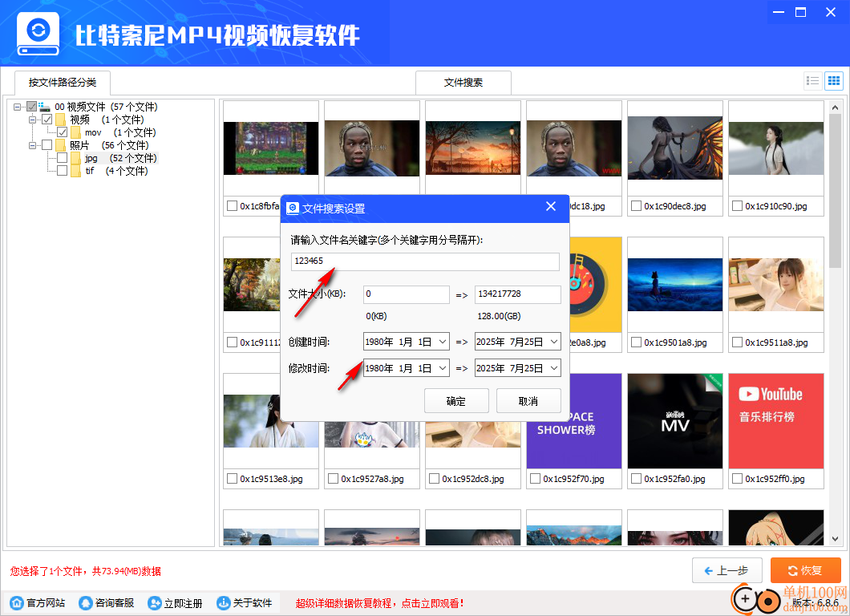Switch to thumbnail grid view icon
850x616 pixels.
(834, 81)
